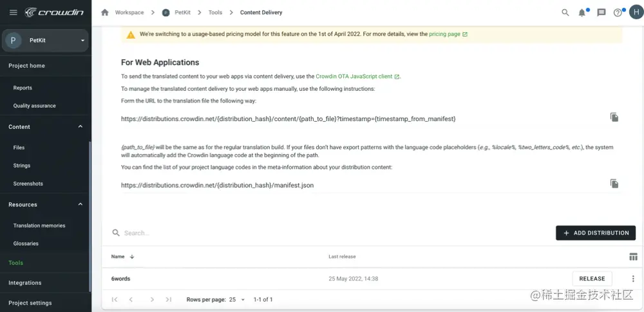644x312 pixels.
Task: Open the help question mark icon
Action: [x=618, y=12]
